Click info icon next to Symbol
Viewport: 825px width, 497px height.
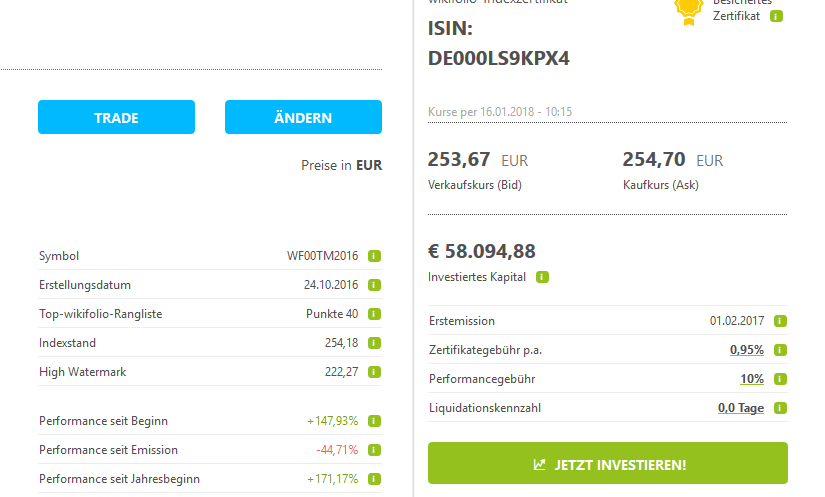[x=374, y=256]
